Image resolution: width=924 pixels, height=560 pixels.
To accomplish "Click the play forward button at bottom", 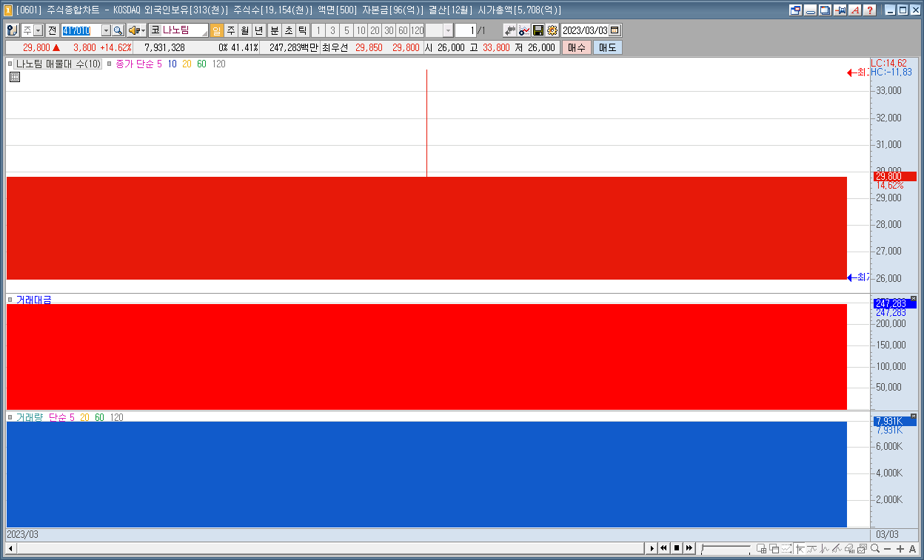I will pyautogui.click(x=652, y=548).
